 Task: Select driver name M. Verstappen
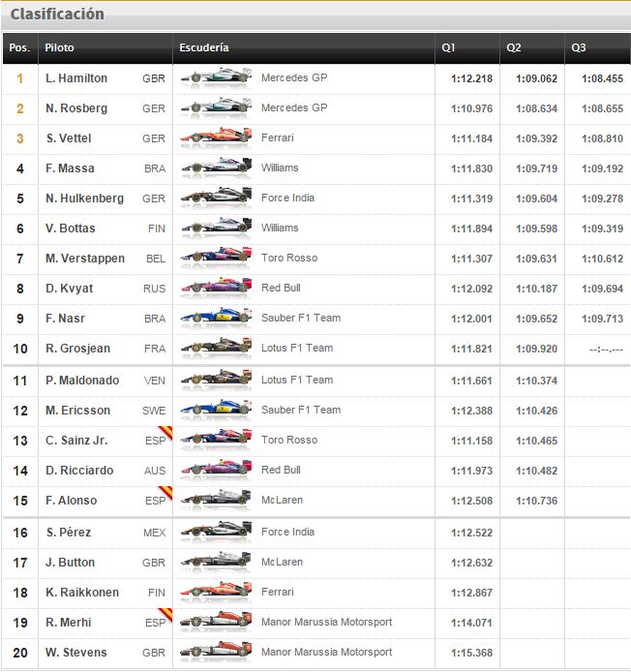[85, 259]
